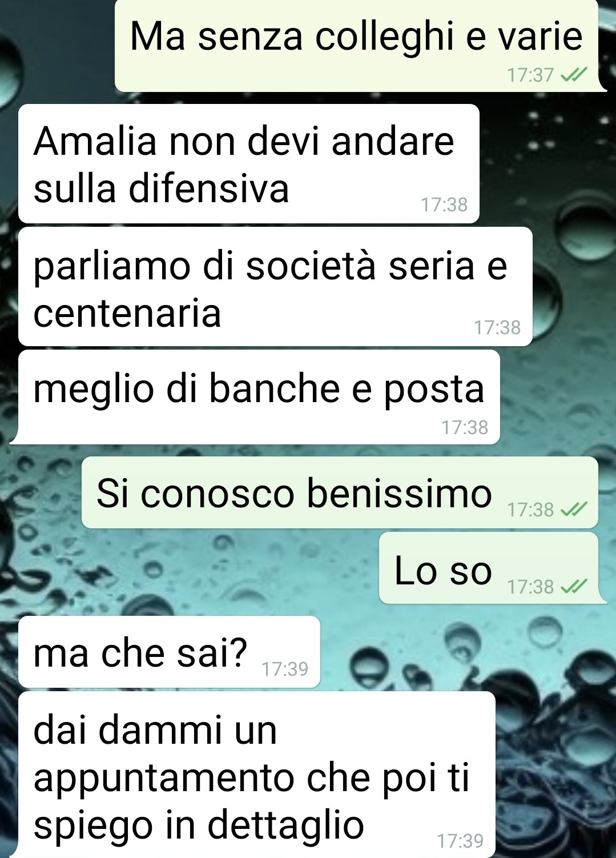Select the 'ma che sai?' message bubble
616x858 pixels.
[169, 652]
